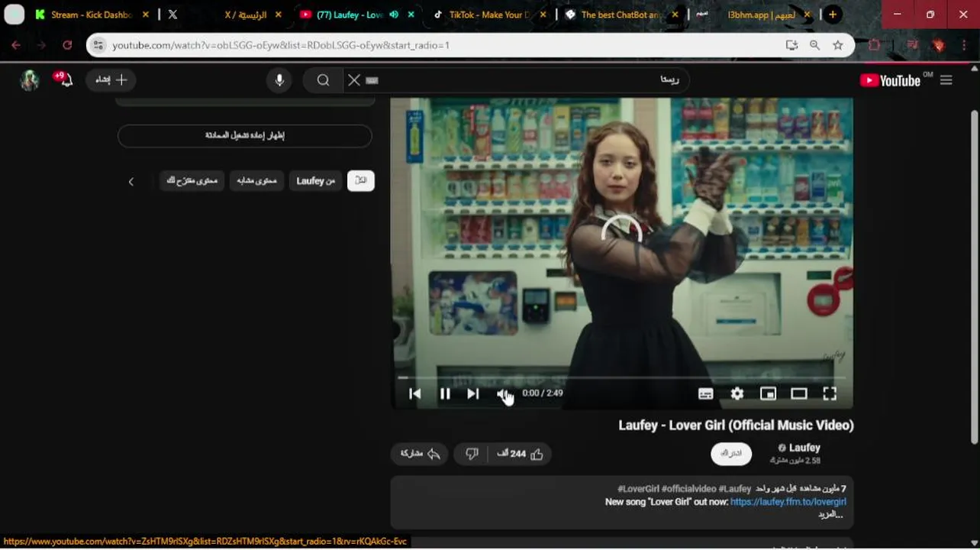This screenshot has height=550, width=980.
Task: Mute the tab via speaker icon
Action: [x=394, y=15]
